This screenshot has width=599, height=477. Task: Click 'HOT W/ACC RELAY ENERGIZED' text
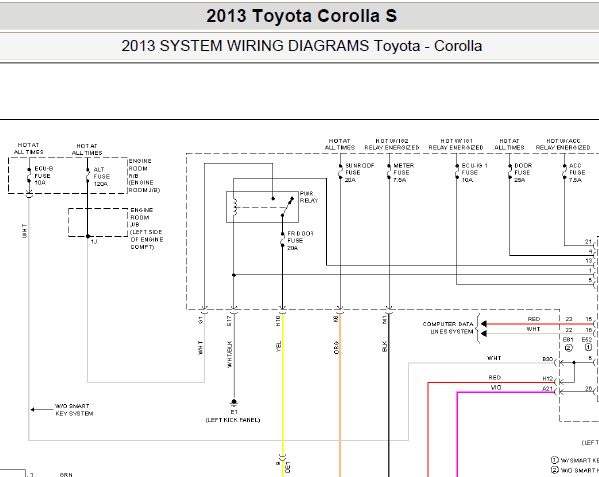point(563,144)
